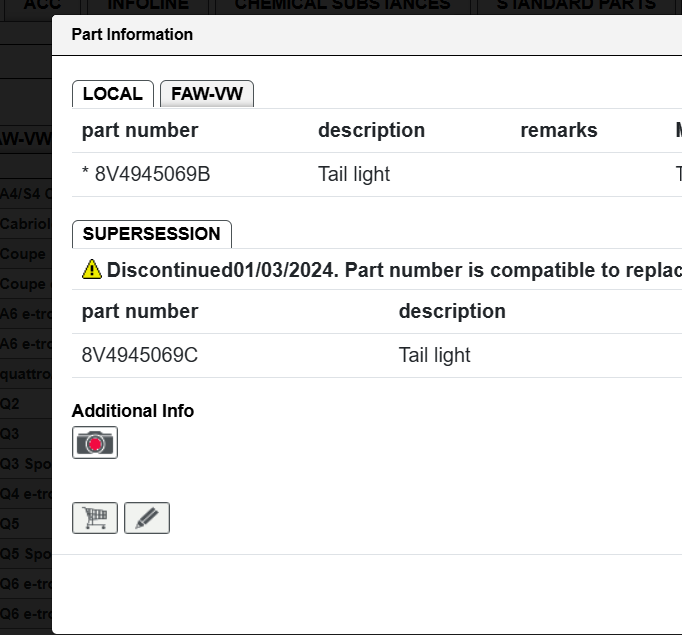Image resolution: width=682 pixels, height=635 pixels.
Task: Select the SUPERSESSION tab
Action: [151, 234]
